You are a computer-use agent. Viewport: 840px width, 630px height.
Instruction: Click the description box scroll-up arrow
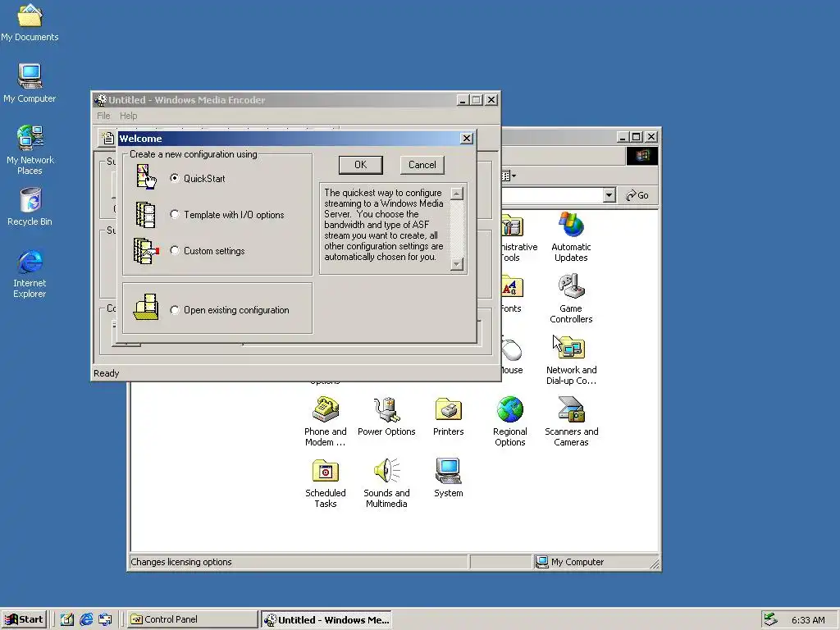point(457,194)
